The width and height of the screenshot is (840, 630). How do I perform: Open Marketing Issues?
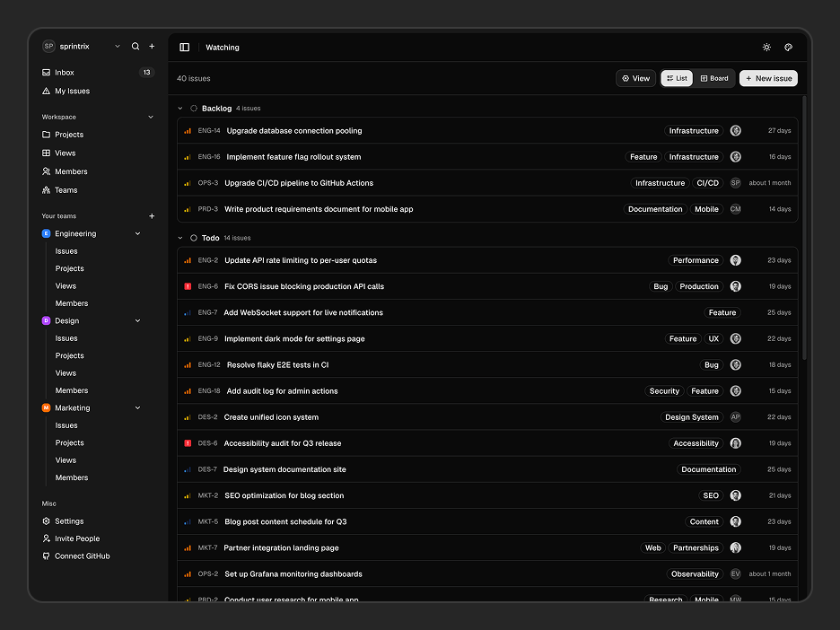click(66, 425)
